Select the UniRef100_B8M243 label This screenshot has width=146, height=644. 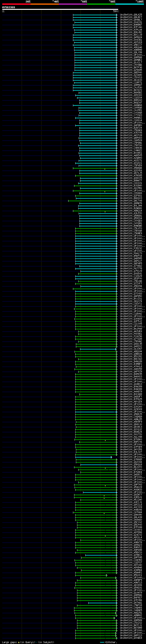131,100
